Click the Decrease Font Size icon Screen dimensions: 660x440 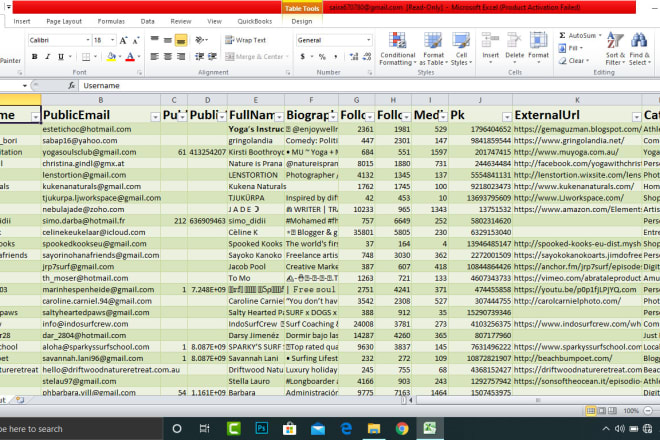(136, 40)
